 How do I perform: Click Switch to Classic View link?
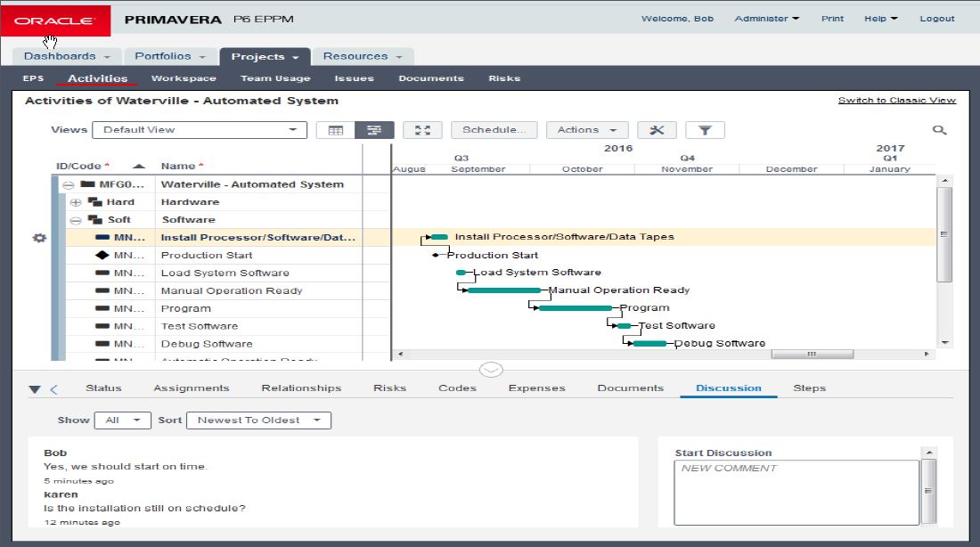point(896,101)
